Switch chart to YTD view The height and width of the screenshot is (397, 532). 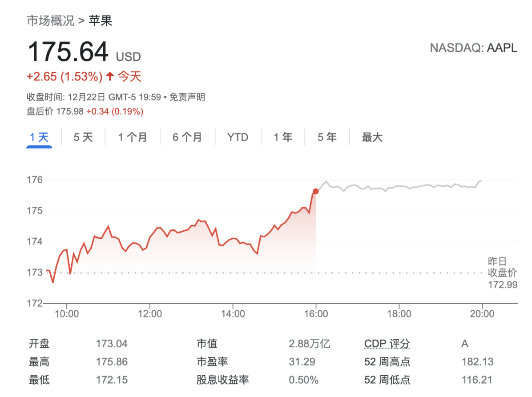238,137
